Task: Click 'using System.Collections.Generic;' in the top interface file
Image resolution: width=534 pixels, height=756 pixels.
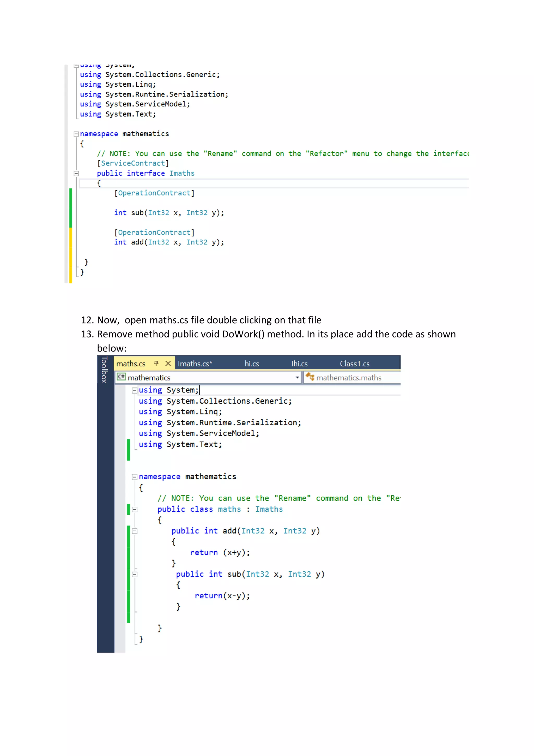Action: (150, 75)
